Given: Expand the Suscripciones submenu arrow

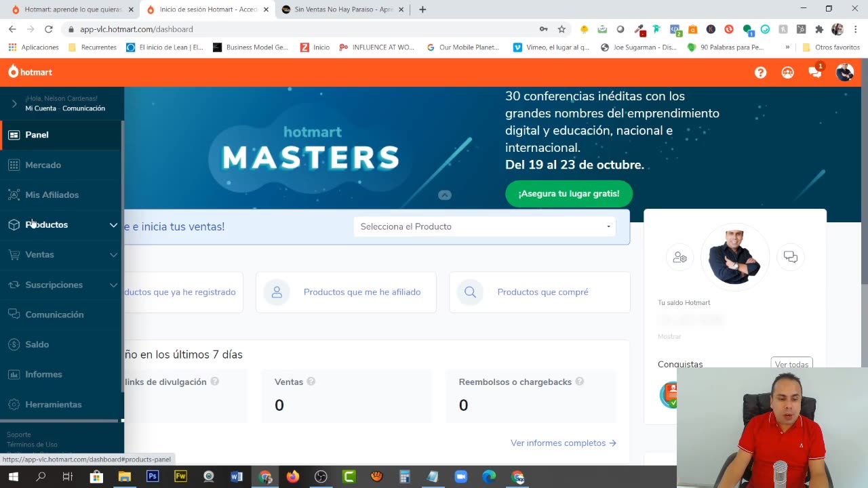Looking at the screenshot, I should [x=113, y=285].
